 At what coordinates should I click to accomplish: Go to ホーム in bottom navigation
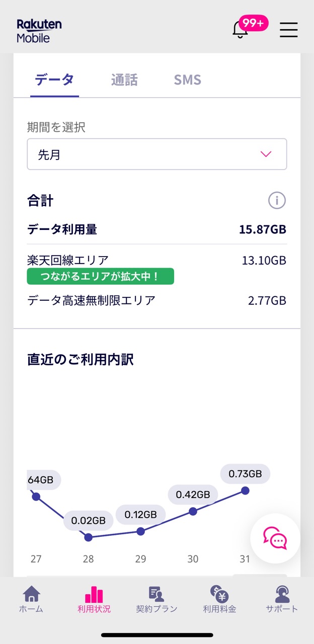coord(31,599)
